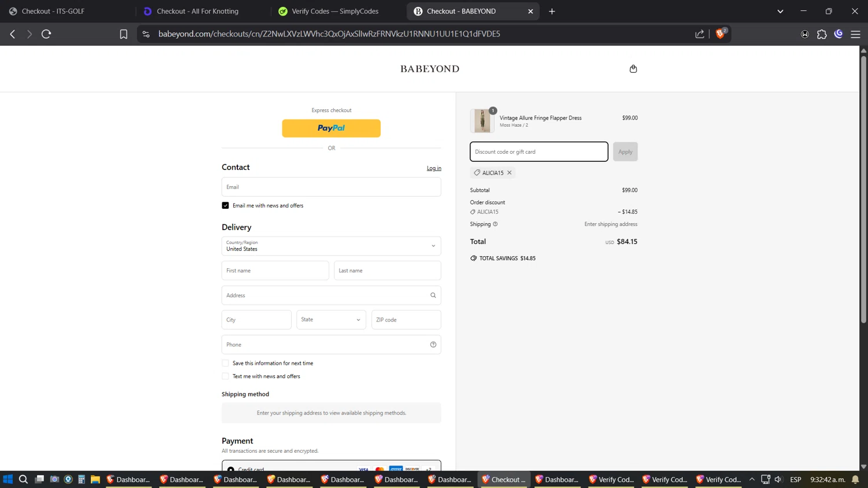Switch to Checkout - ITS-GOLF tab
The width and height of the screenshot is (868, 488).
point(67,11)
